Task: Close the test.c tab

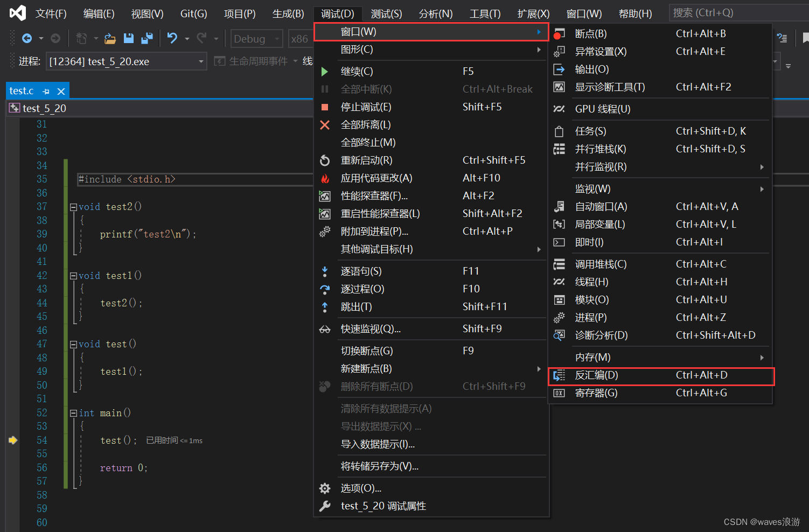Action: [x=61, y=92]
